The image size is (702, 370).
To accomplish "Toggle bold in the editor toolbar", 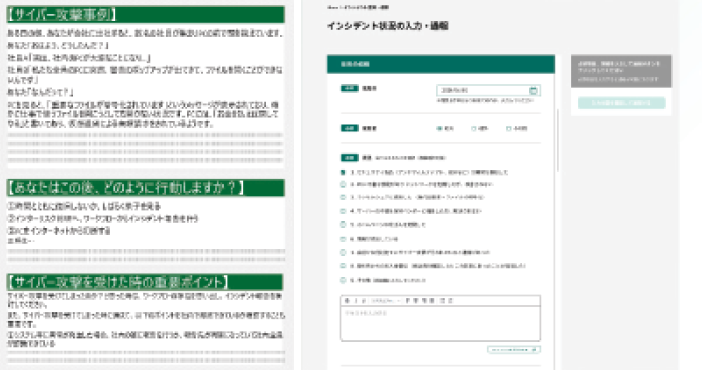I will [x=348, y=301].
